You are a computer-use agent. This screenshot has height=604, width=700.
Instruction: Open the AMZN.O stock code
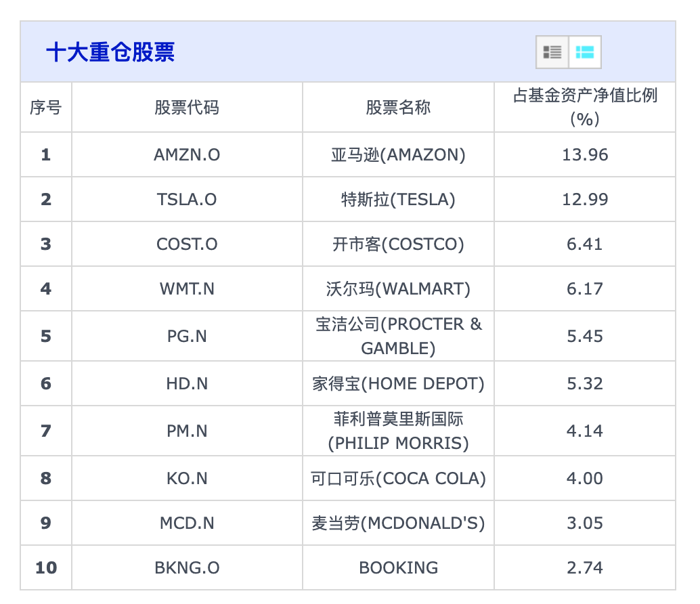coord(187,154)
